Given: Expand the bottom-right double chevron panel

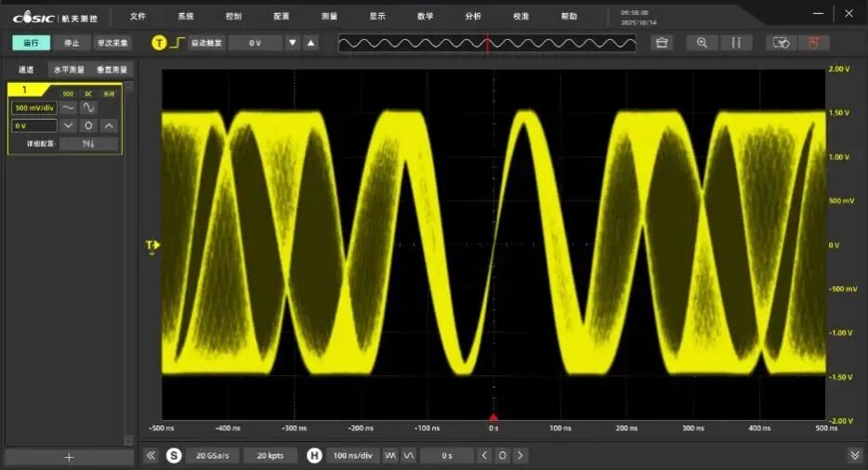Looking at the screenshot, I should (x=854, y=455).
